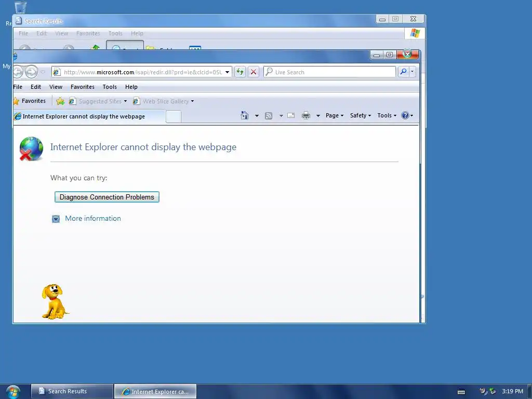This screenshot has height=399, width=532.
Task: Open Favorites menu in Search Results window
Action: (x=88, y=33)
